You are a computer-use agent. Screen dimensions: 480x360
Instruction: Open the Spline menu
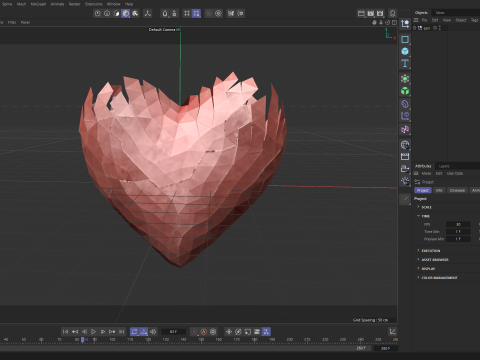click(7, 4)
